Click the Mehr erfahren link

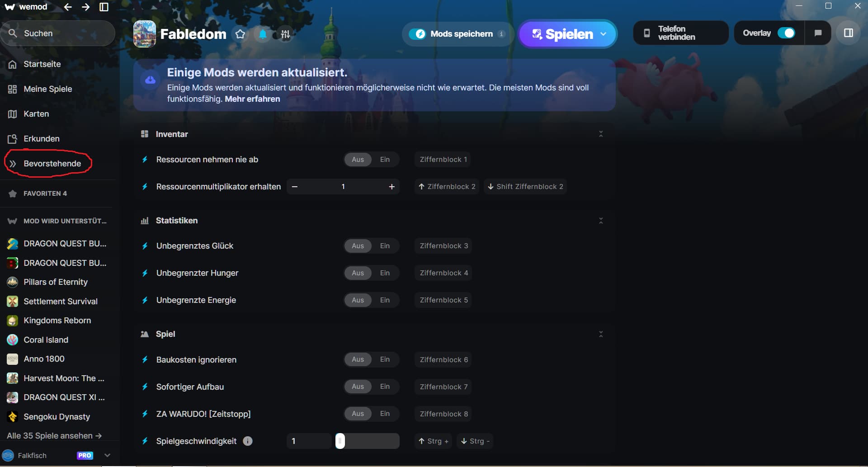tap(252, 99)
